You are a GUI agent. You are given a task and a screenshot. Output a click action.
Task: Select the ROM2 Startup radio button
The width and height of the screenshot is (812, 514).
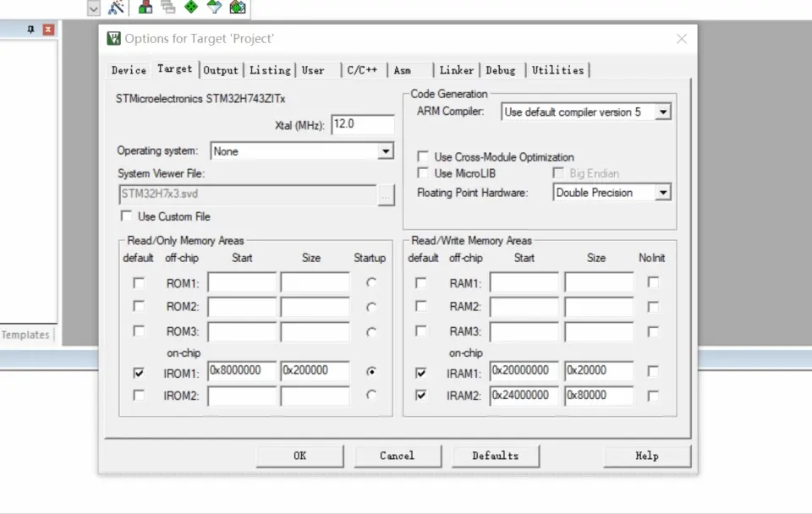pyautogui.click(x=370, y=307)
